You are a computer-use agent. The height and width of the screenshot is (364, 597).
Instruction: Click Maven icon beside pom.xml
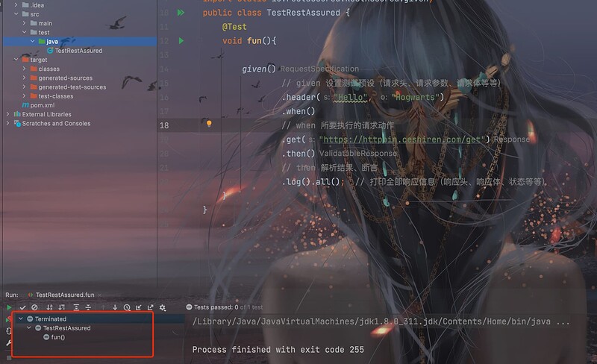click(x=25, y=105)
